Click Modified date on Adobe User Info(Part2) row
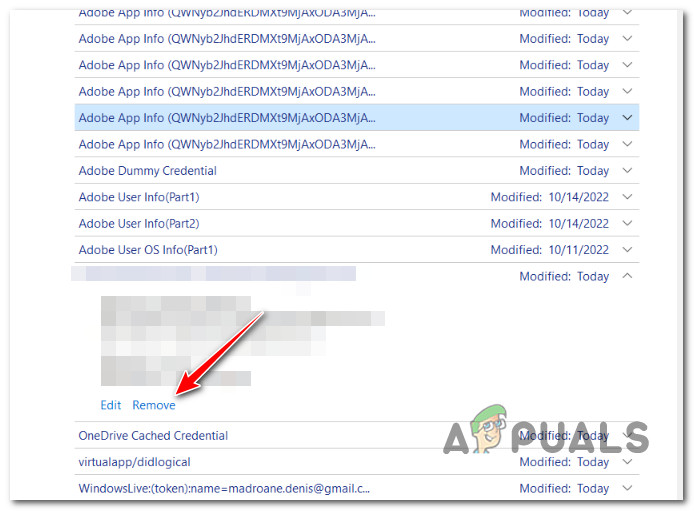The width and height of the screenshot is (694, 511). (x=550, y=223)
